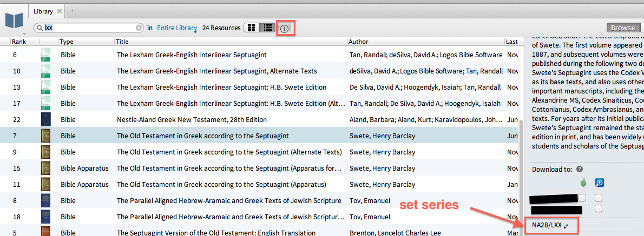
Task: Select Septuagint (Alternate Texts) by Swete
Action: pos(229,152)
